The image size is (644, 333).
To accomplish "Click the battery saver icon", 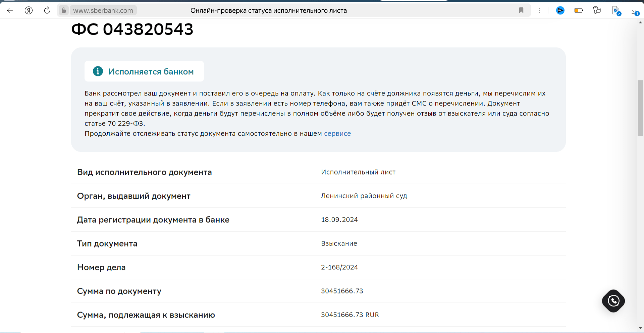I will pos(579,10).
